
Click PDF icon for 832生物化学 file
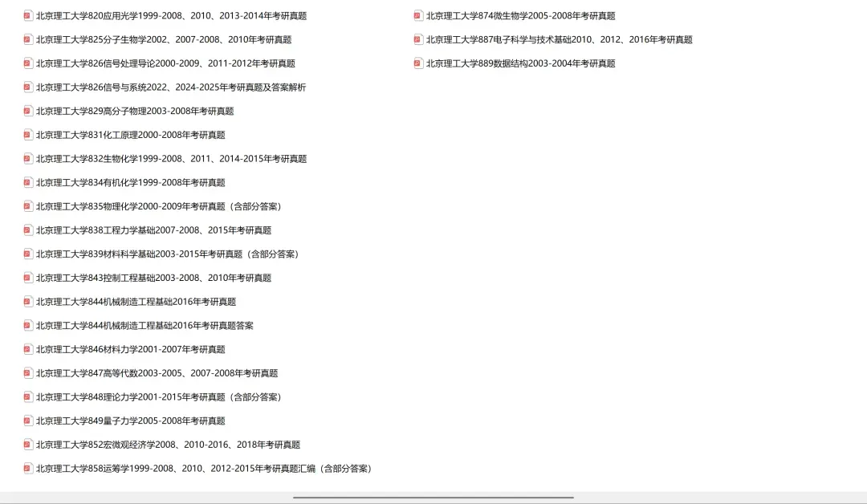27,159
